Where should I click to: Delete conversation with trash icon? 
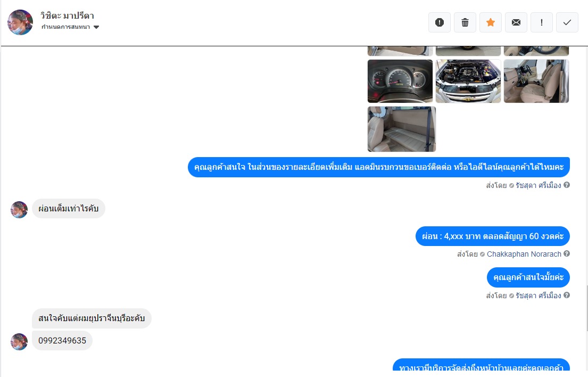(x=465, y=22)
